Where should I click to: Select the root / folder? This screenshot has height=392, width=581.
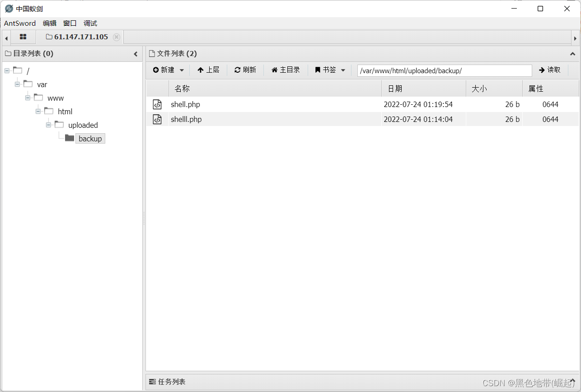click(28, 71)
